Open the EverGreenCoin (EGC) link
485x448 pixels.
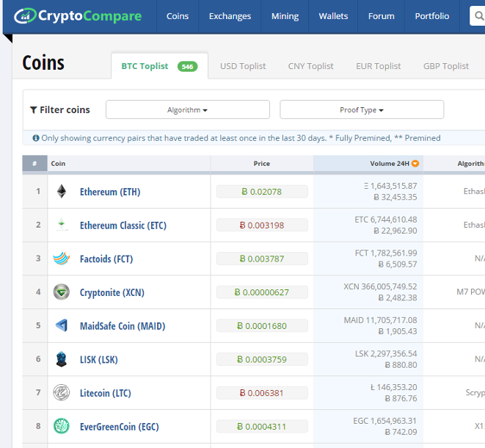point(120,427)
